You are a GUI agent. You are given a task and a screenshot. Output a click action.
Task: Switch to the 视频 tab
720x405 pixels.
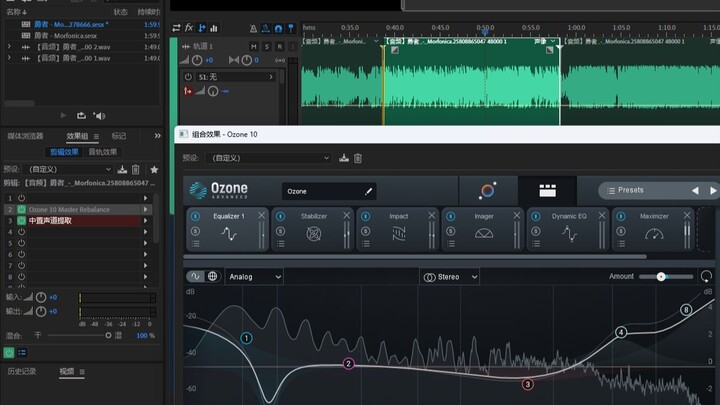point(67,371)
